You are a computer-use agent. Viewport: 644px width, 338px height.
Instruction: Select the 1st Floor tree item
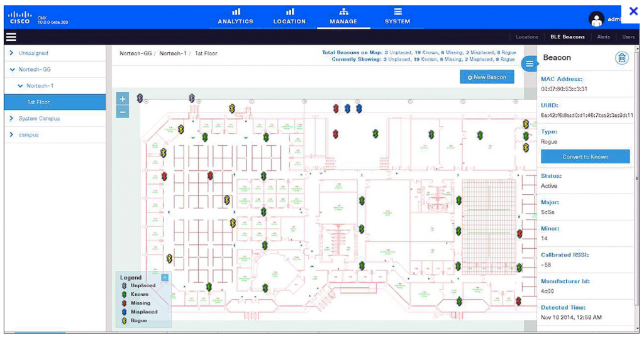point(38,102)
